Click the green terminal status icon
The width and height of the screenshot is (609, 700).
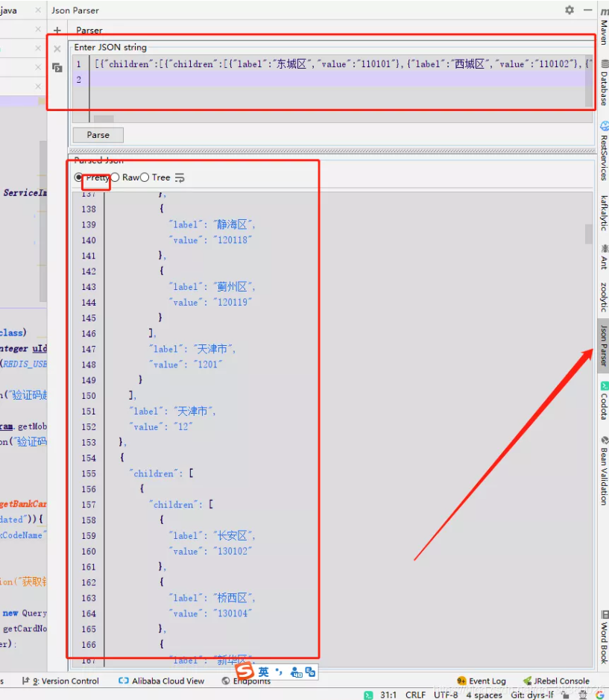[x=368, y=695]
